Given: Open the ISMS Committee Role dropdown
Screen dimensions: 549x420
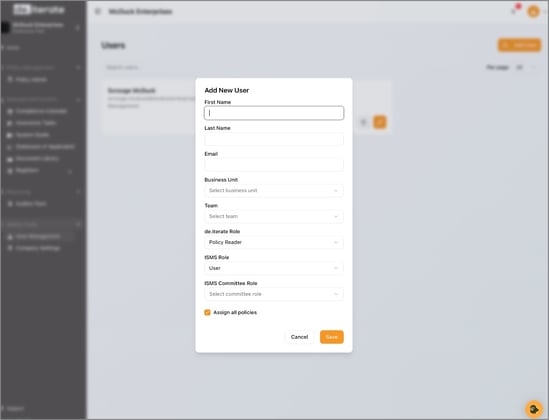Looking at the screenshot, I should tap(274, 294).
